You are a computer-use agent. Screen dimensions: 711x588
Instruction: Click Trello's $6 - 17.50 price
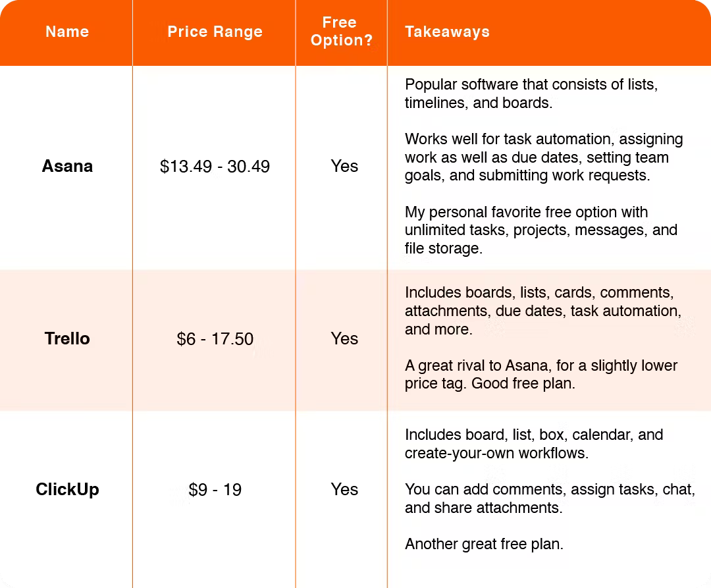point(215,339)
